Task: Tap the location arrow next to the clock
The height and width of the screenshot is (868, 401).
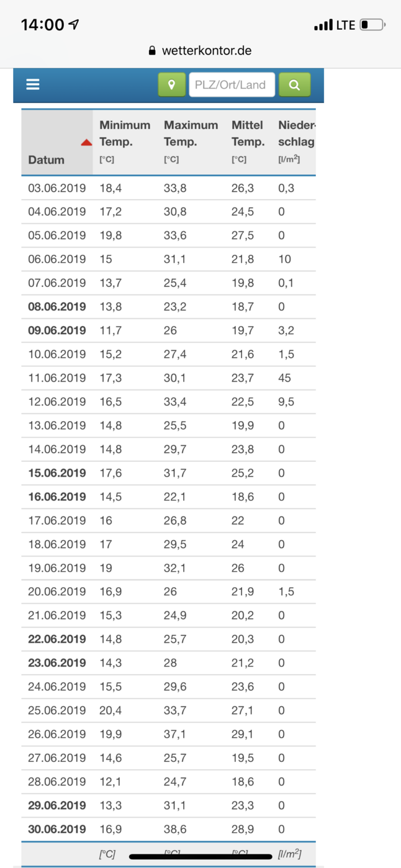Action: coord(74,24)
